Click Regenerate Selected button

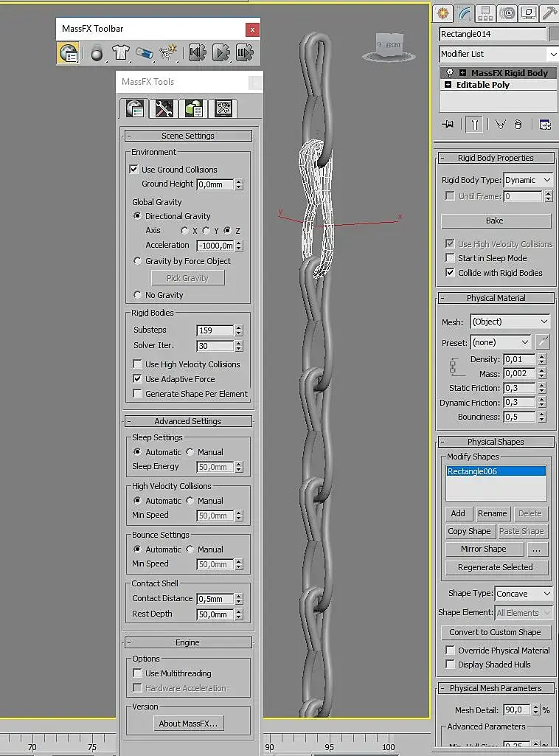pos(496,567)
